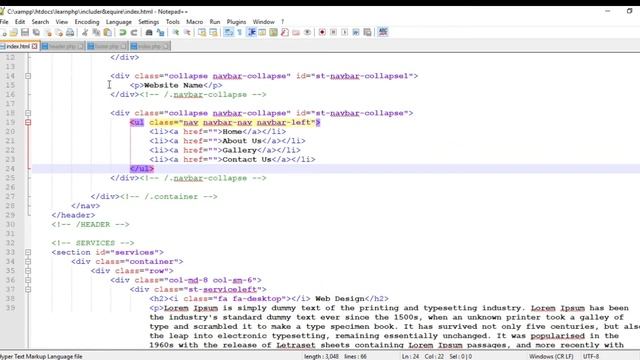This screenshot has width=640, height=360.
Task: Toggle Show All Characters paragraph icon
Action: click(x=240, y=32)
